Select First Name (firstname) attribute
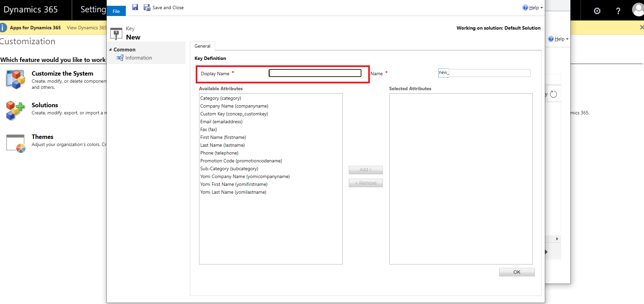This screenshot has width=644, height=304. [x=223, y=137]
